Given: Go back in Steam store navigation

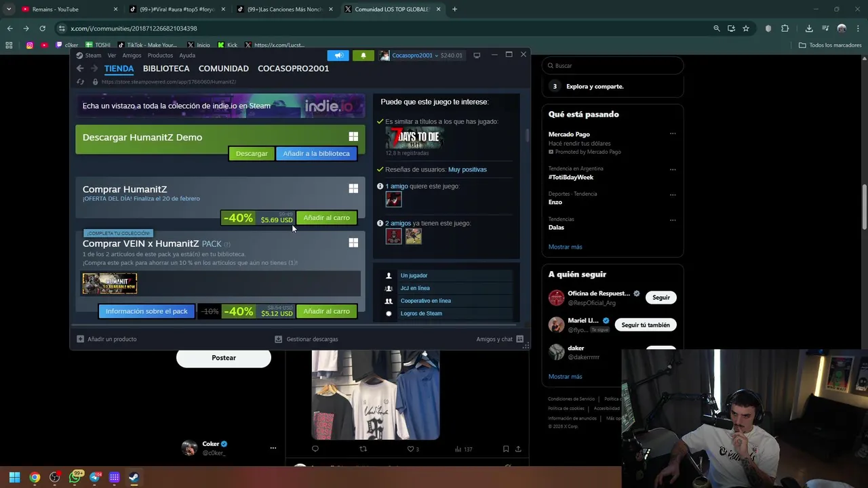Looking at the screenshot, I should click(x=80, y=68).
